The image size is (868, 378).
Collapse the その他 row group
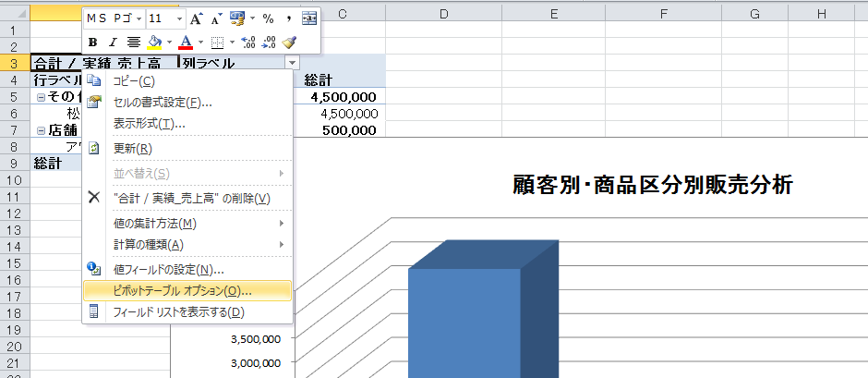[41, 98]
